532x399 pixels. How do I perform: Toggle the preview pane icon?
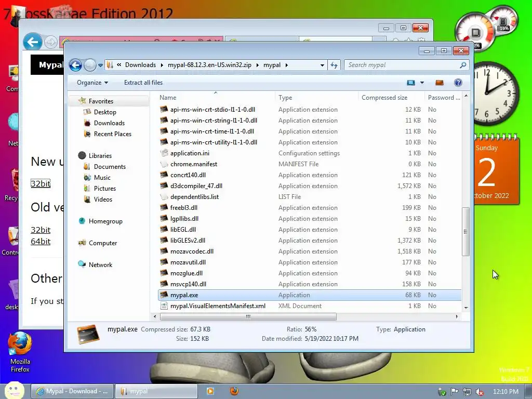coord(440,83)
